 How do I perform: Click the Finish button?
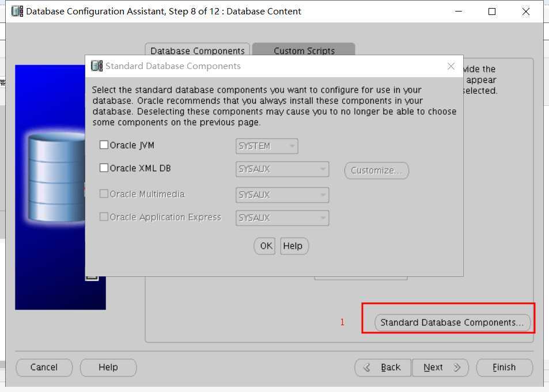pyautogui.click(x=504, y=367)
